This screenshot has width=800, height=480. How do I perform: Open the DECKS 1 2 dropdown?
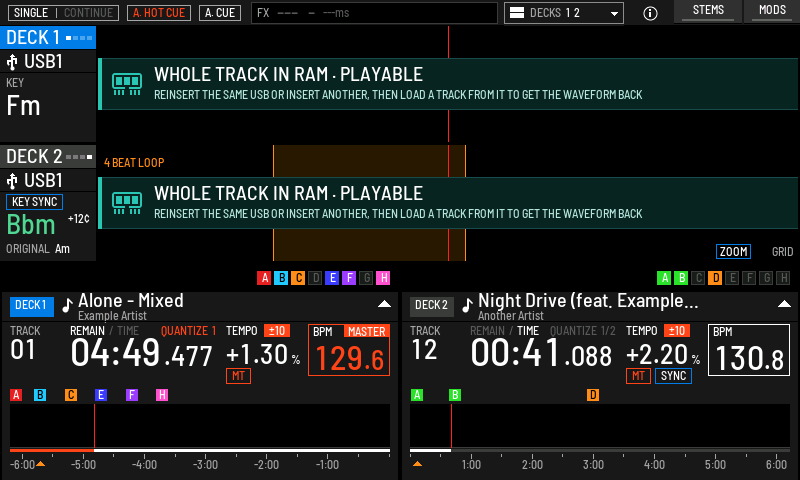point(564,13)
